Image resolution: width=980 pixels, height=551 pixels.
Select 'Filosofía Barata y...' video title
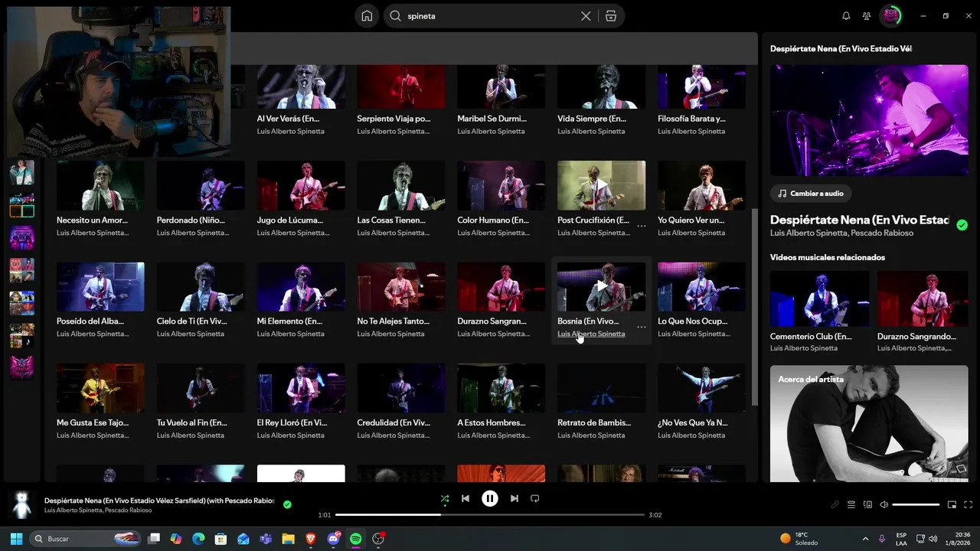click(691, 119)
